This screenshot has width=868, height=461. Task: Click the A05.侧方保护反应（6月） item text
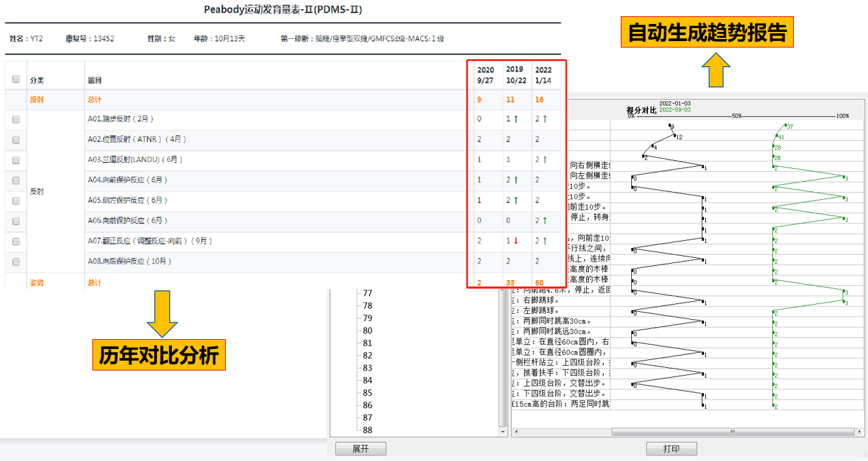[128, 201]
